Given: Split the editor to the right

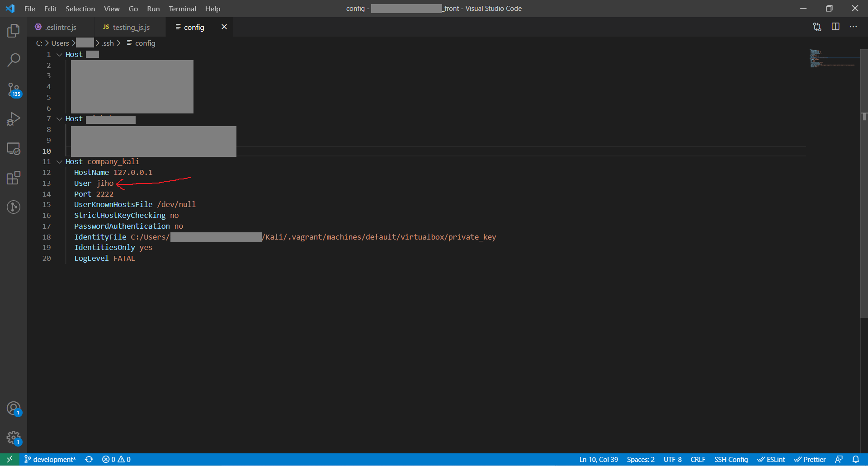Looking at the screenshot, I should (835, 27).
